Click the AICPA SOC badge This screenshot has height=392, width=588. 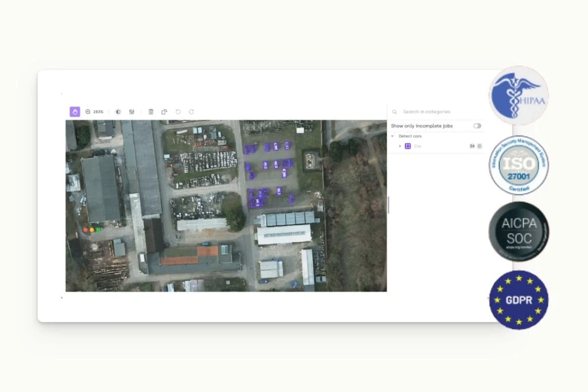(x=519, y=231)
